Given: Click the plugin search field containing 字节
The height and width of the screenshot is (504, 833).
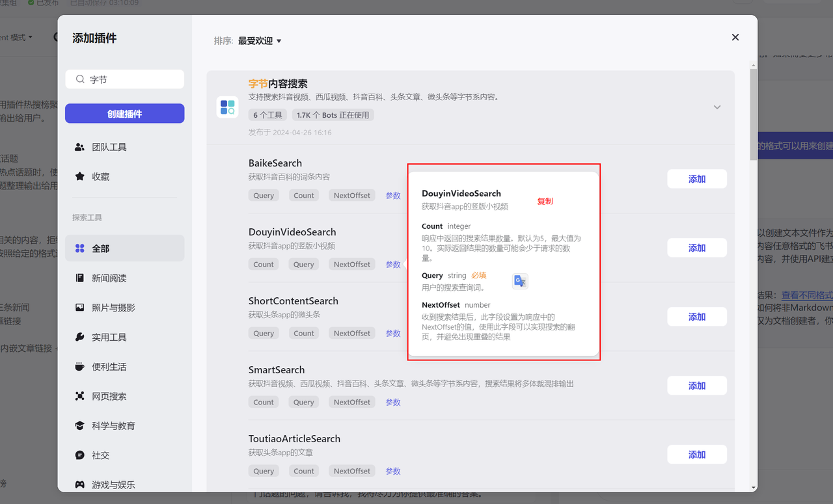Looking at the screenshot, I should [125, 79].
